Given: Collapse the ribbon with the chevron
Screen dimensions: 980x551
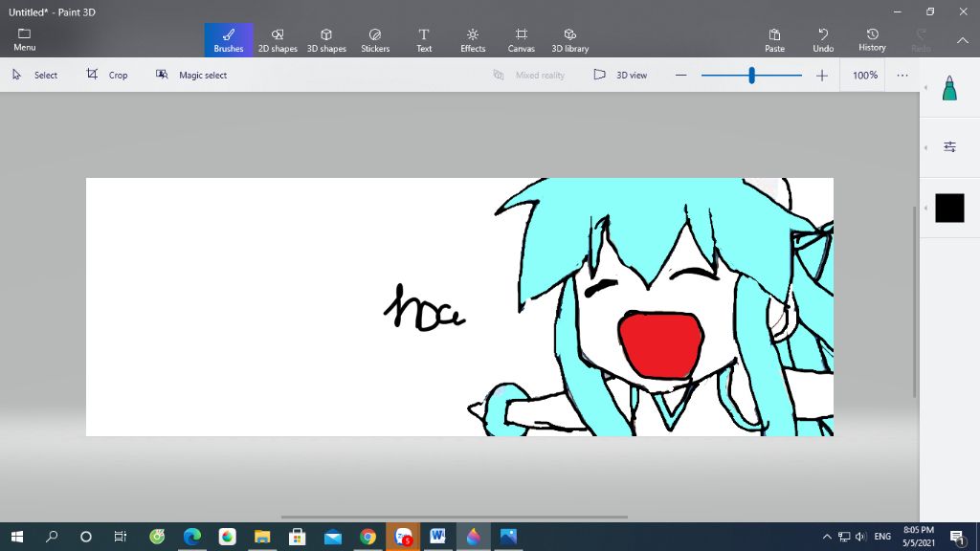Looking at the screenshot, I should (x=962, y=40).
